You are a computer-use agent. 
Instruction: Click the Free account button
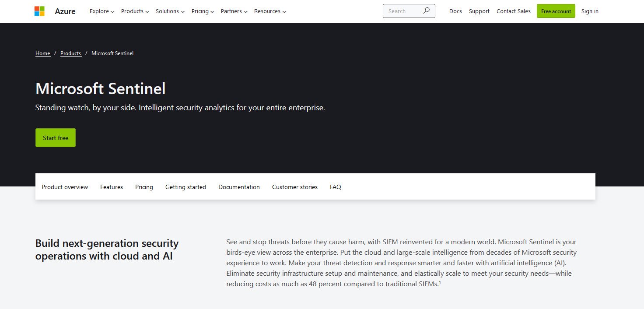556,11
